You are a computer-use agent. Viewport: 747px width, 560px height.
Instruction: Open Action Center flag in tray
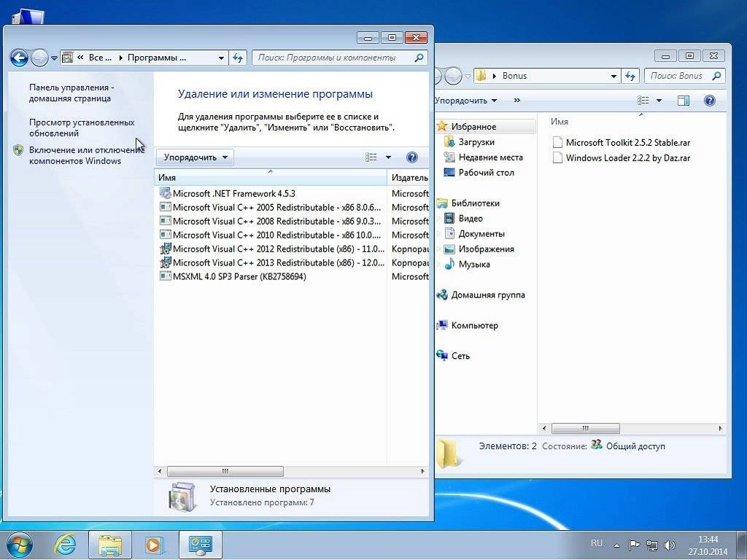(634, 545)
